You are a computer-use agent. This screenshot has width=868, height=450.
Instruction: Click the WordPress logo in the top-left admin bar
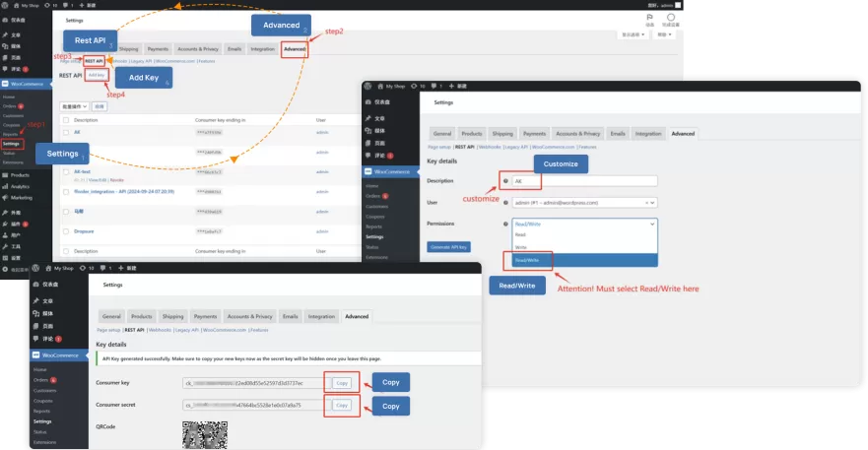pos(6,4)
